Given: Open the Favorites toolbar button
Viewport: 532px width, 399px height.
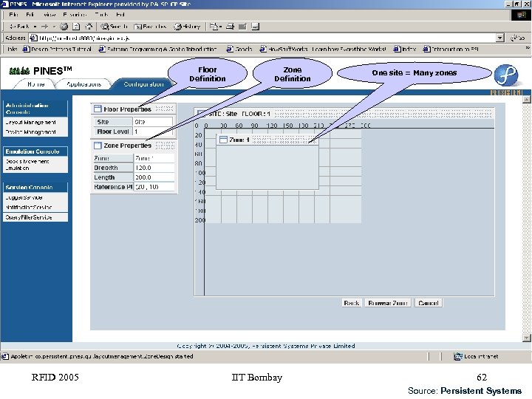Looking at the screenshot, I should tap(150, 26).
